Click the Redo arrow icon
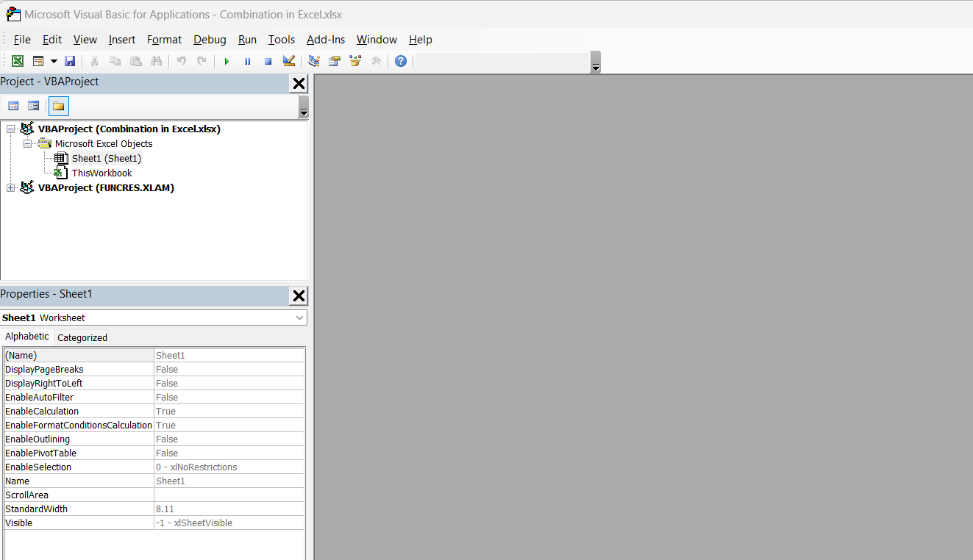This screenshot has width=973, height=560. pos(202,61)
